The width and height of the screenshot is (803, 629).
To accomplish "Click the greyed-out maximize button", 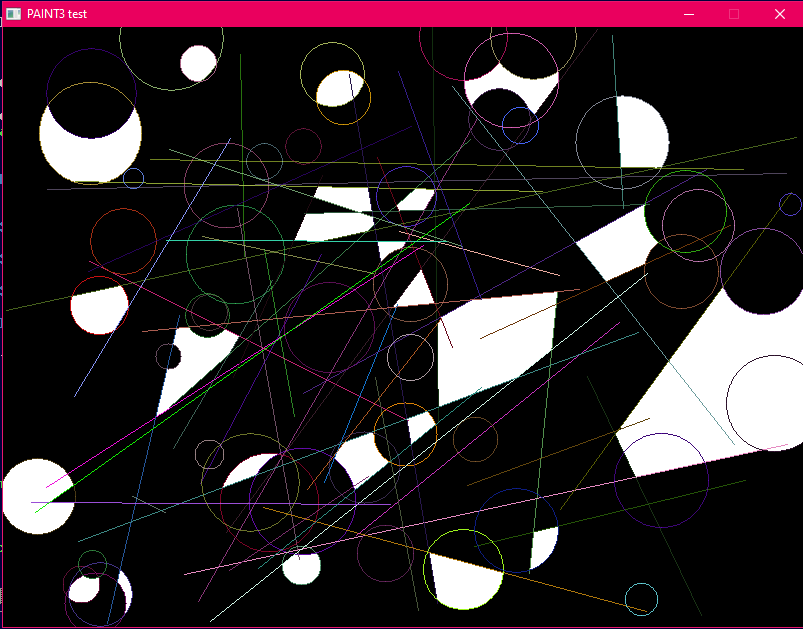I will click(x=734, y=14).
